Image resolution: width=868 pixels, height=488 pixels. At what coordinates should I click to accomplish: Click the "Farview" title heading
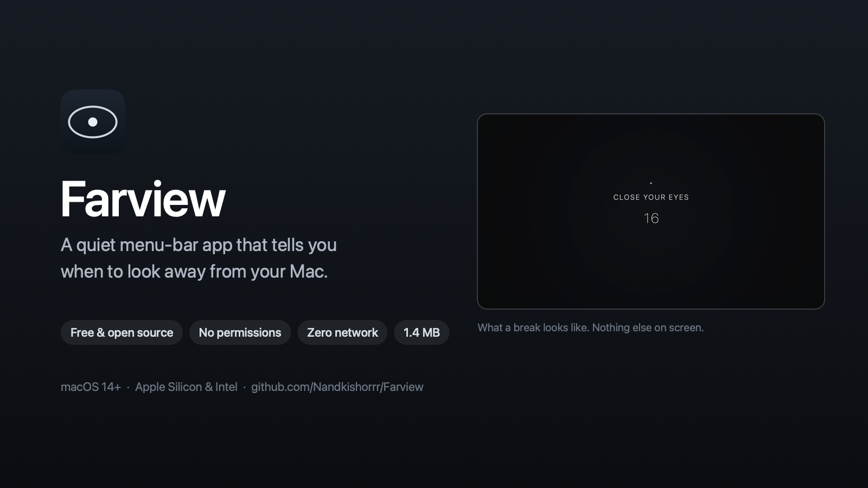(143, 199)
